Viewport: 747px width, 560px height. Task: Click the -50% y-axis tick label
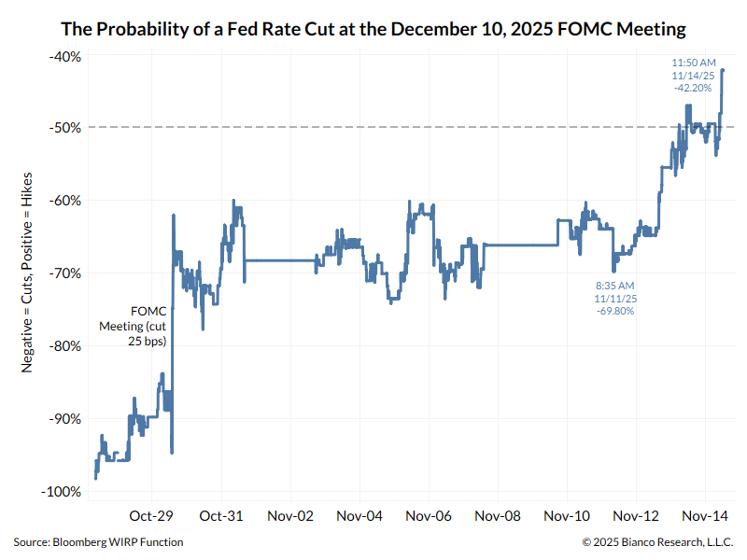pyautogui.click(x=64, y=128)
